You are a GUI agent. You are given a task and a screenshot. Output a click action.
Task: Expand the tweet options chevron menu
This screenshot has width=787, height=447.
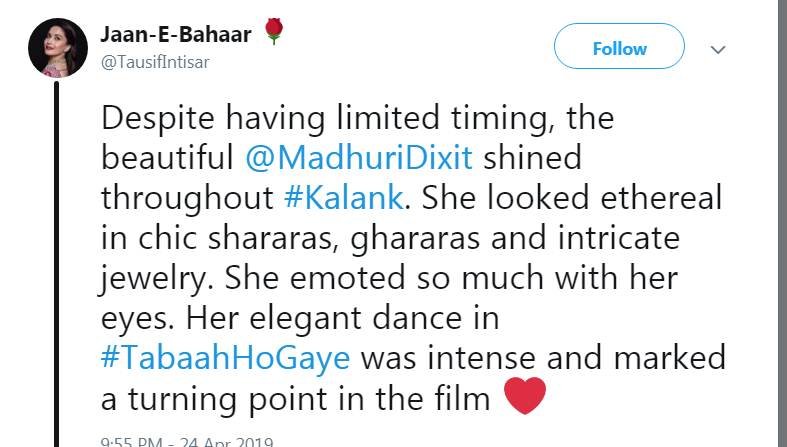click(x=717, y=48)
